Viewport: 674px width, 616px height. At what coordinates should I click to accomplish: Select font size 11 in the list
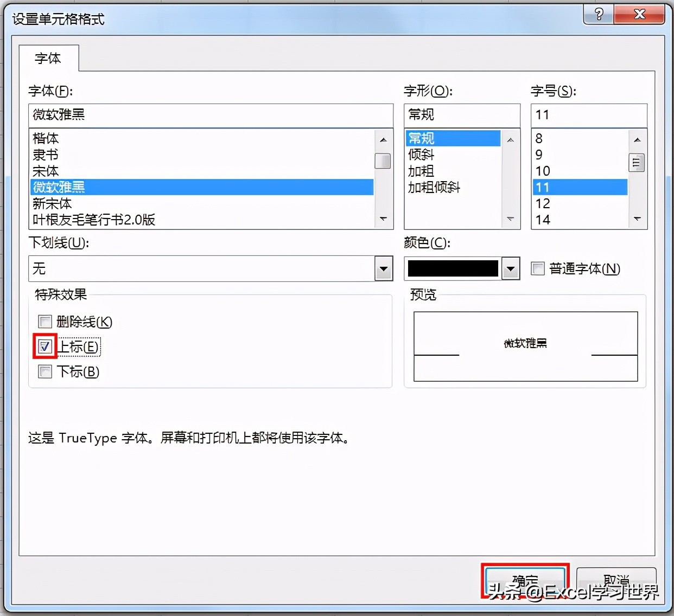point(580,187)
